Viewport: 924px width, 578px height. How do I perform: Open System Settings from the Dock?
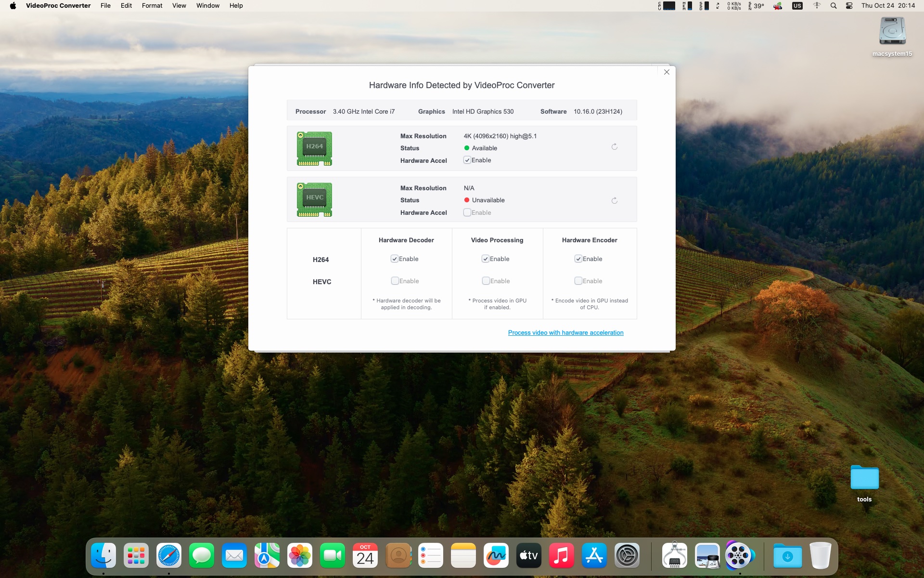pyautogui.click(x=627, y=555)
